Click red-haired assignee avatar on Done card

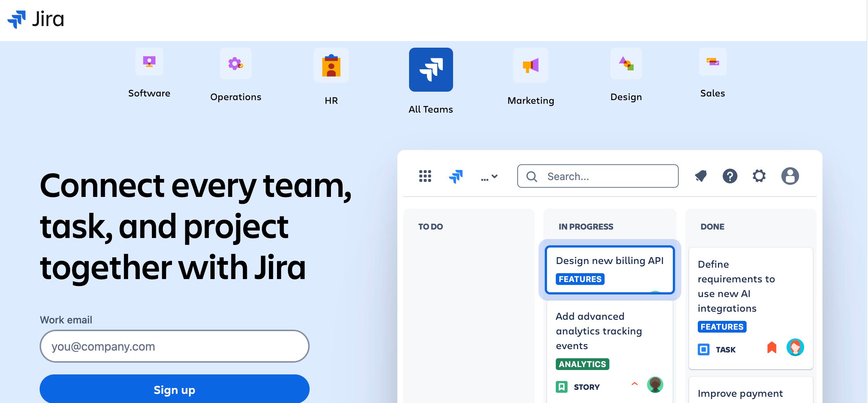(x=795, y=347)
